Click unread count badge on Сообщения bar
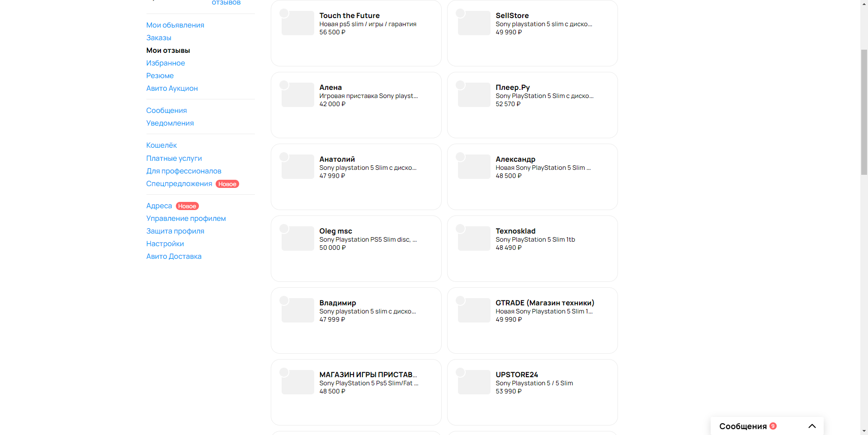 point(773,426)
